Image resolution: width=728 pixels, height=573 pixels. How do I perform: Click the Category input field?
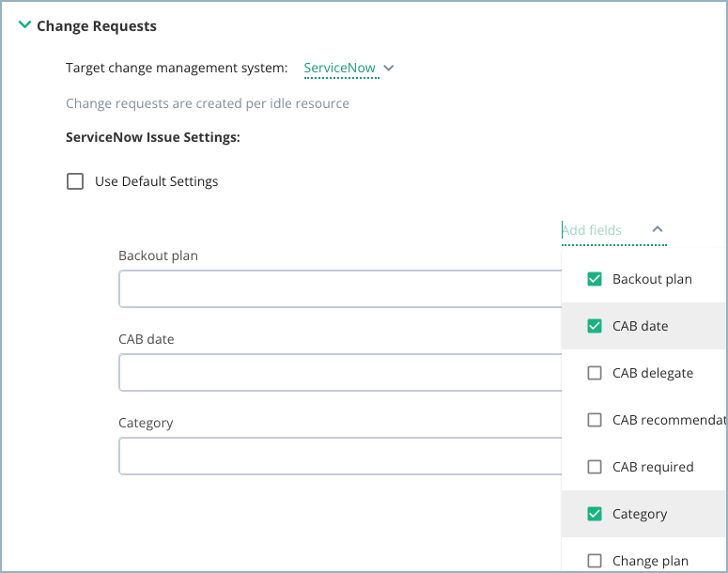coord(340,456)
